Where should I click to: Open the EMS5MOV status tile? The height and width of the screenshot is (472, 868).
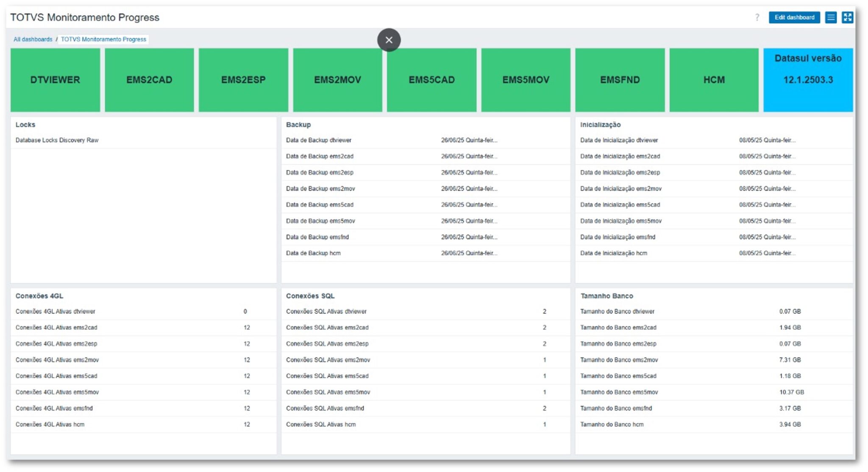point(526,79)
